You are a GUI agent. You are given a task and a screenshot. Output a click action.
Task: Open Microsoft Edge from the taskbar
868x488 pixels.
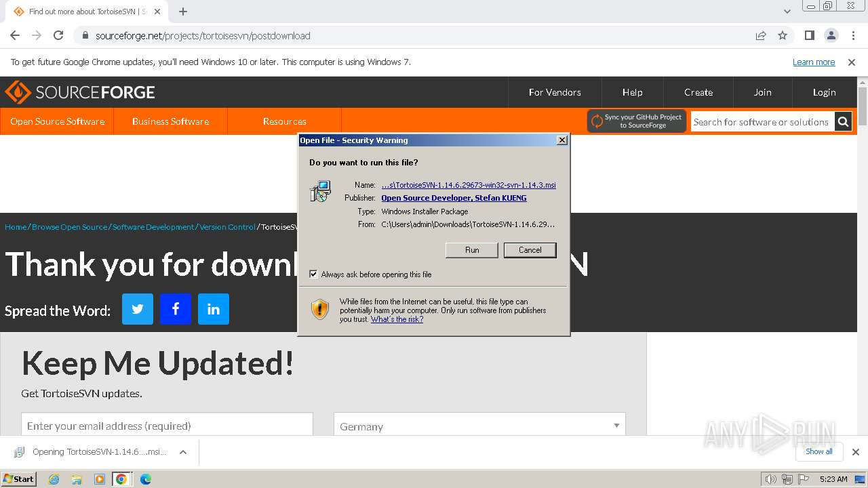[146, 479]
